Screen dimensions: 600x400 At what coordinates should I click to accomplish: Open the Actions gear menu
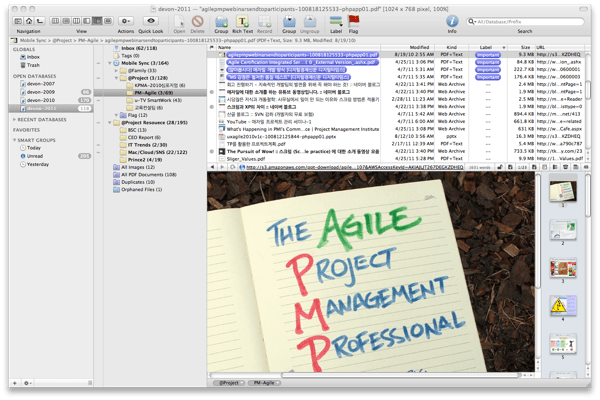pyautogui.click(x=126, y=20)
